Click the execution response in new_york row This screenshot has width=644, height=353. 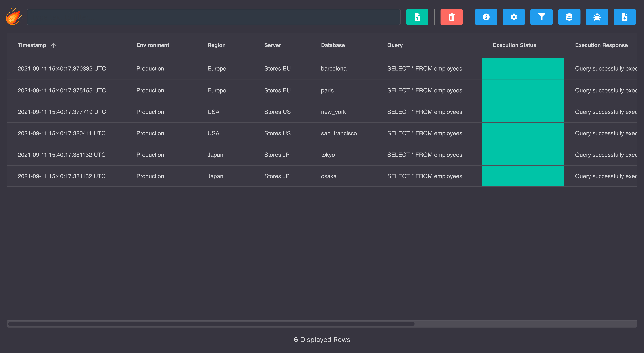tap(606, 112)
